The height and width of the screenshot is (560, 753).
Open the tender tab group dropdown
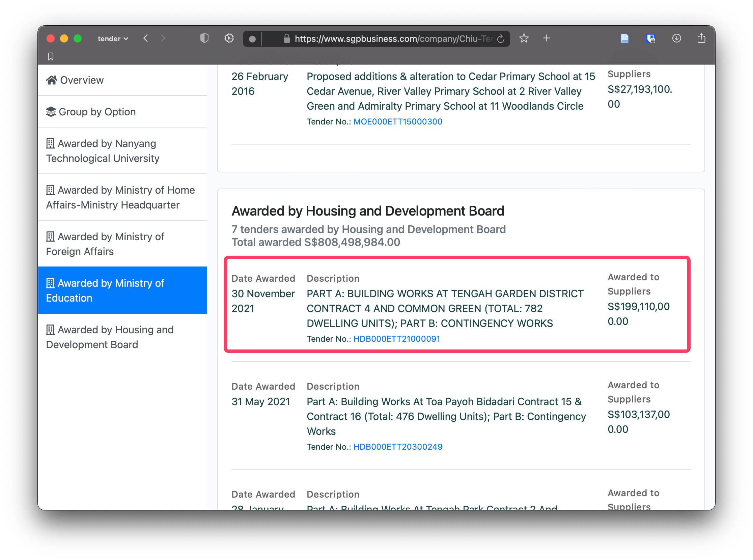click(x=113, y=39)
